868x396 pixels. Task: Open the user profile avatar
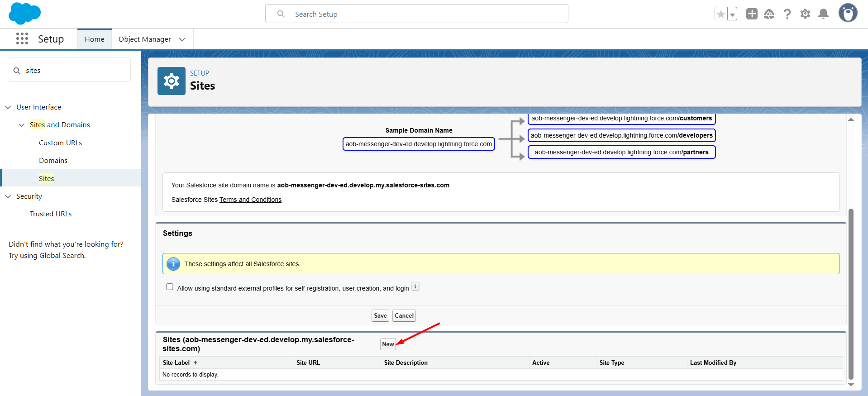coord(848,13)
